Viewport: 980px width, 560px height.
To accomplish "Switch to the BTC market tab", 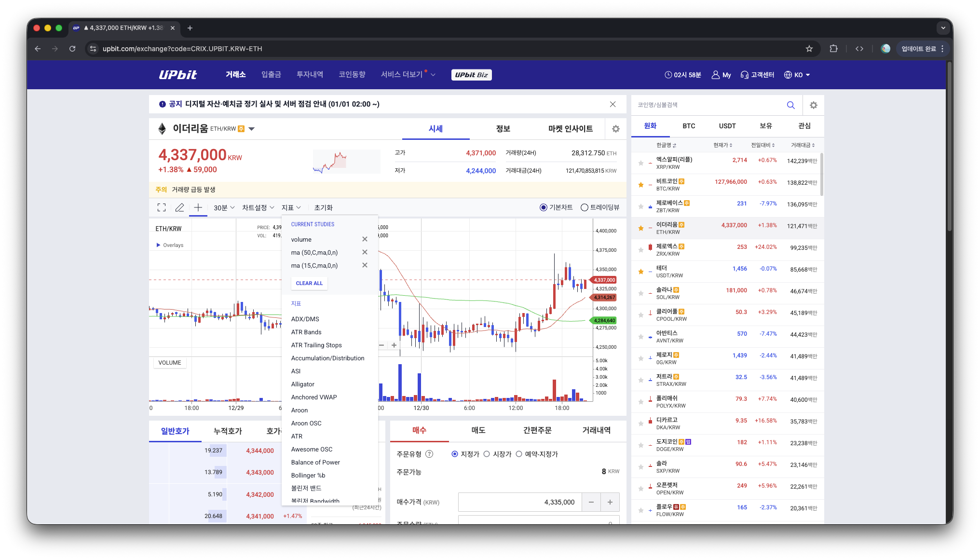I will click(689, 126).
